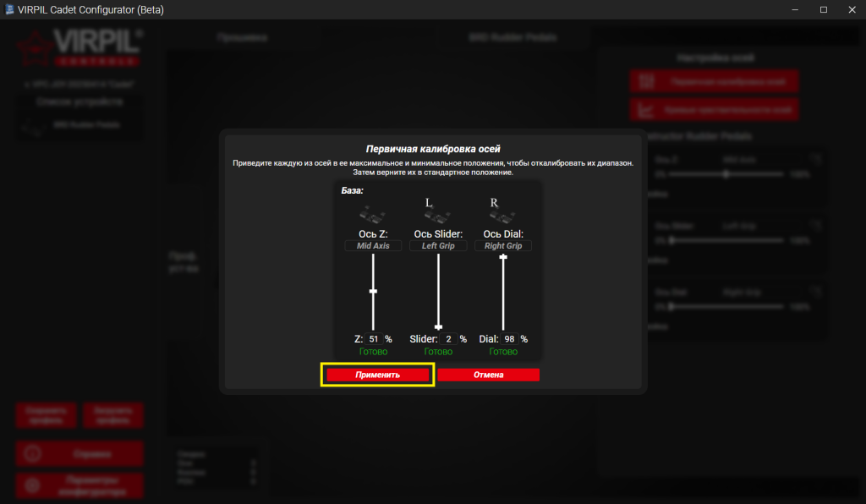Click the VIRPIL Controls logo in the sidebar
This screenshot has height=504, width=866.
pyautogui.click(x=79, y=48)
